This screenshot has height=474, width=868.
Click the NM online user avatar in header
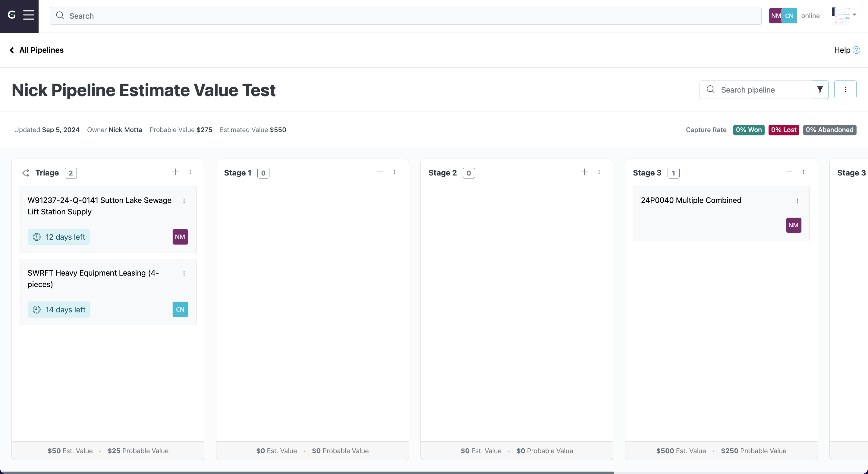coord(775,15)
